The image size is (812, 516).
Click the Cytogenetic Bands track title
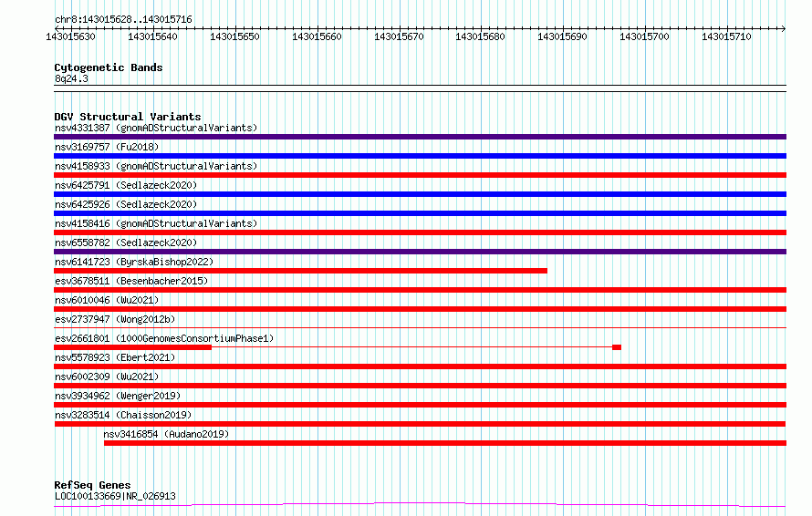[109, 67]
